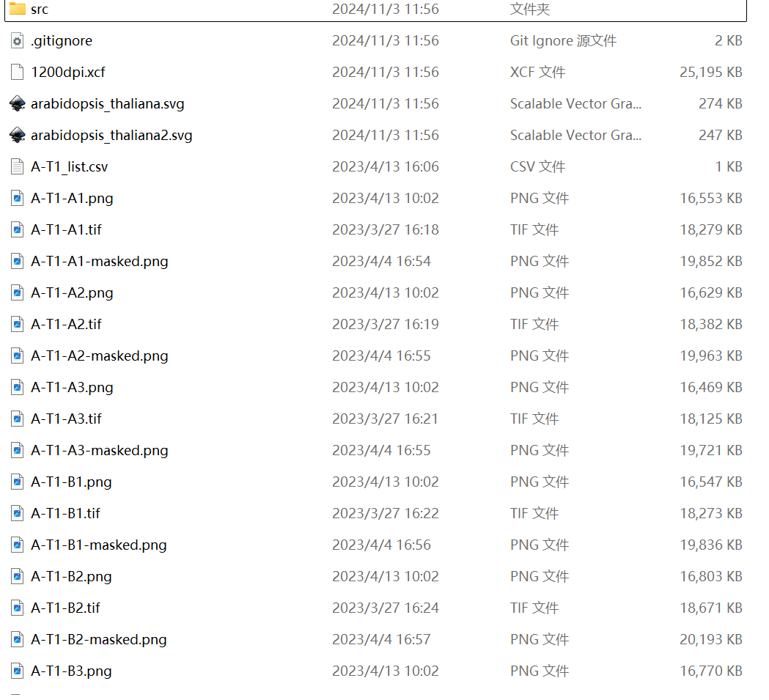Pick the A-T1-A3-masked.png file entry

[100, 450]
